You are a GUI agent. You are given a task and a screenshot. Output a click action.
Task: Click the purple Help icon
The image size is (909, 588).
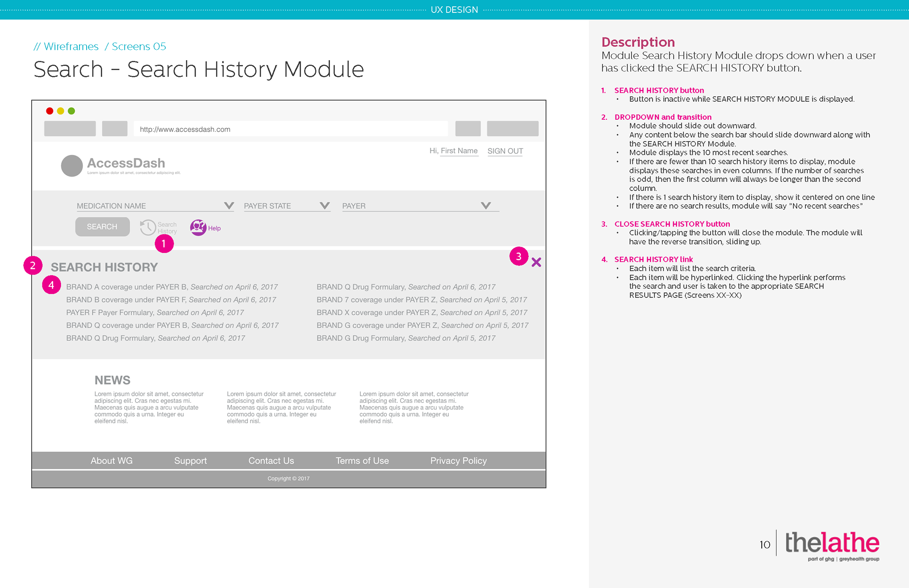(198, 228)
